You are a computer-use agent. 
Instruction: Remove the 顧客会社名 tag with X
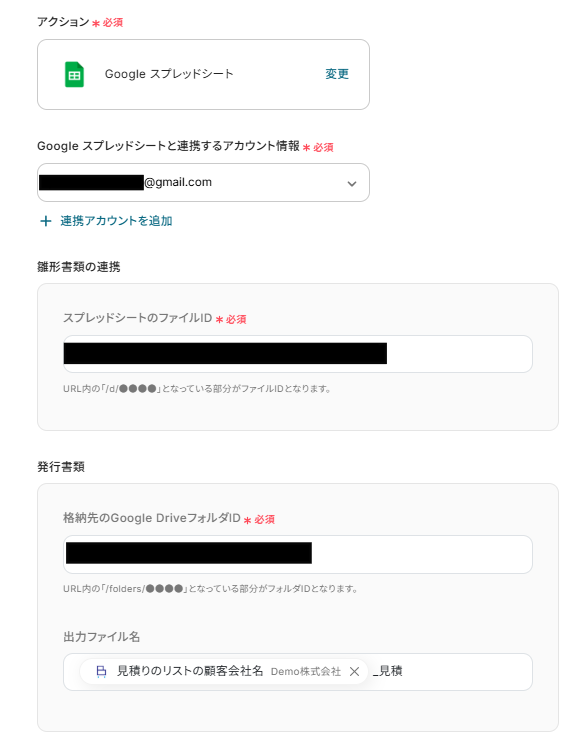coord(354,671)
